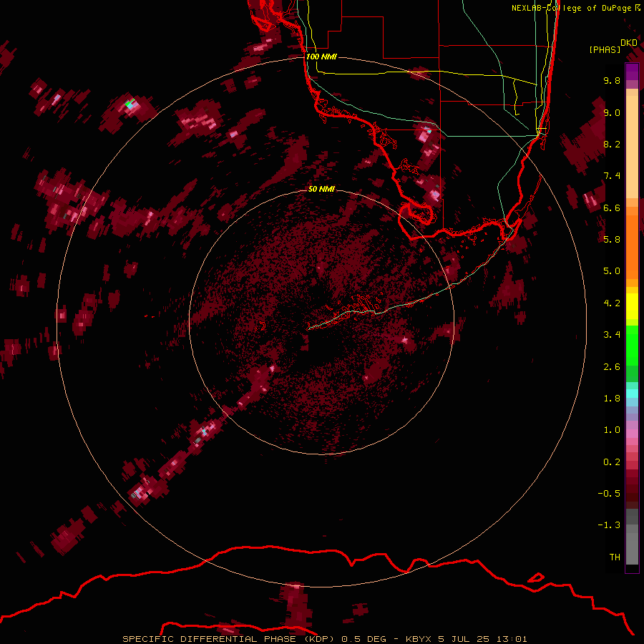The height and width of the screenshot is (644, 644).
Task: Click the 9.0 scale value
Action: (612, 112)
